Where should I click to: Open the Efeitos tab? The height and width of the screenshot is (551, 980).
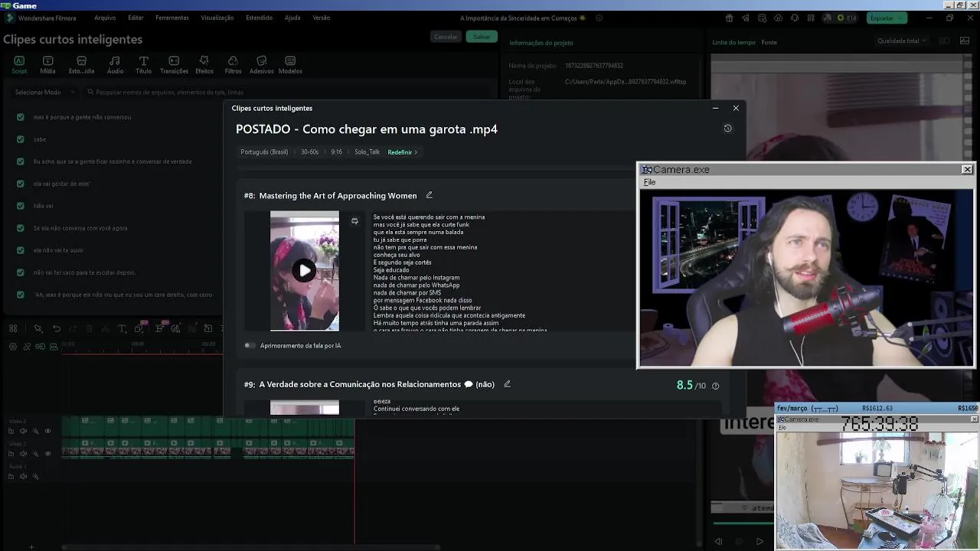[x=204, y=65]
